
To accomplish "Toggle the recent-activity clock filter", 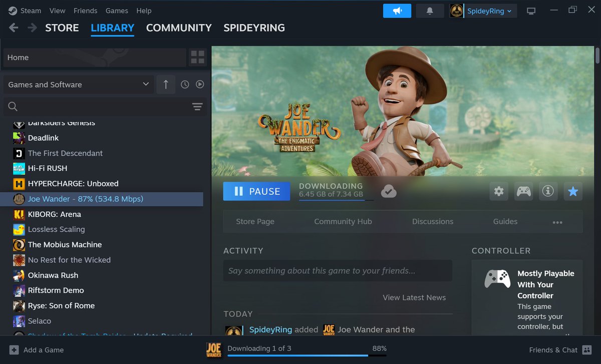I will pyautogui.click(x=185, y=85).
